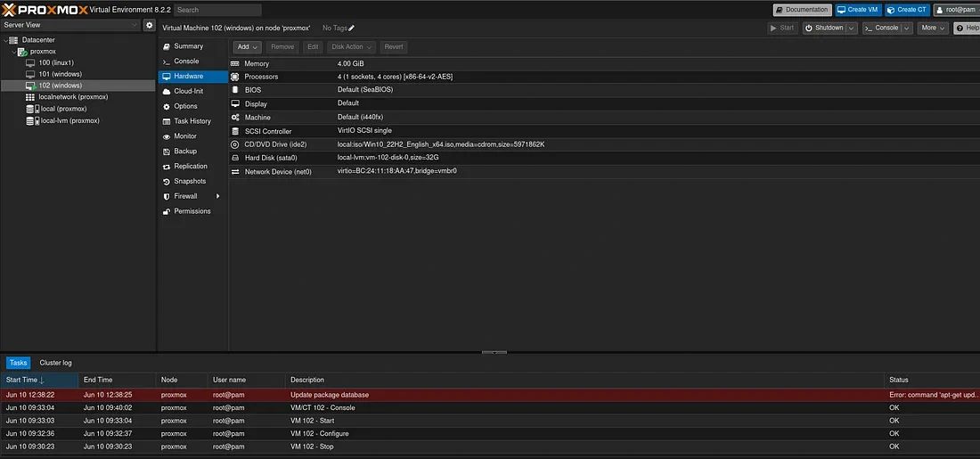Click the Documentation button
Viewport: 980px width, 459px height.
(x=802, y=10)
